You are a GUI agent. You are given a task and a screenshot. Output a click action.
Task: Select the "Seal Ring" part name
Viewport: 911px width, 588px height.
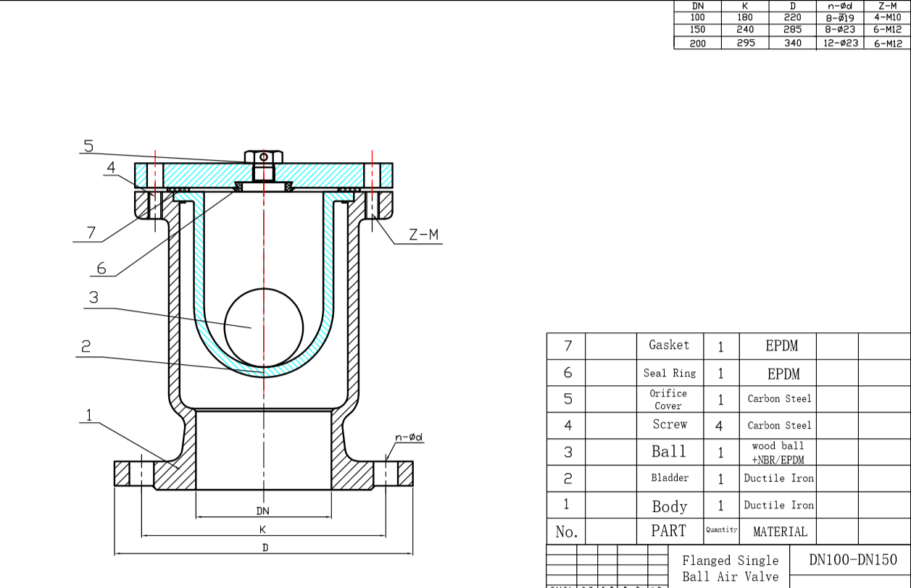(669, 373)
